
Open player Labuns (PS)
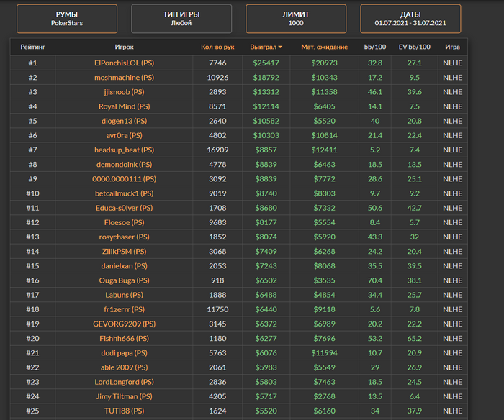[x=124, y=295]
